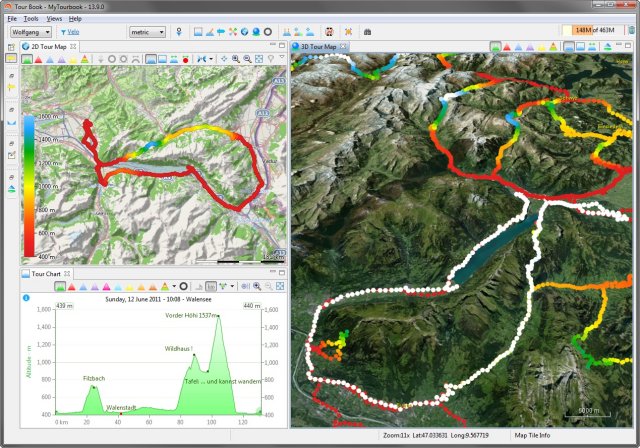The height and width of the screenshot is (448, 640).
Task: Select the red pulse graph in Tour Chart toolbar
Action: (72, 286)
